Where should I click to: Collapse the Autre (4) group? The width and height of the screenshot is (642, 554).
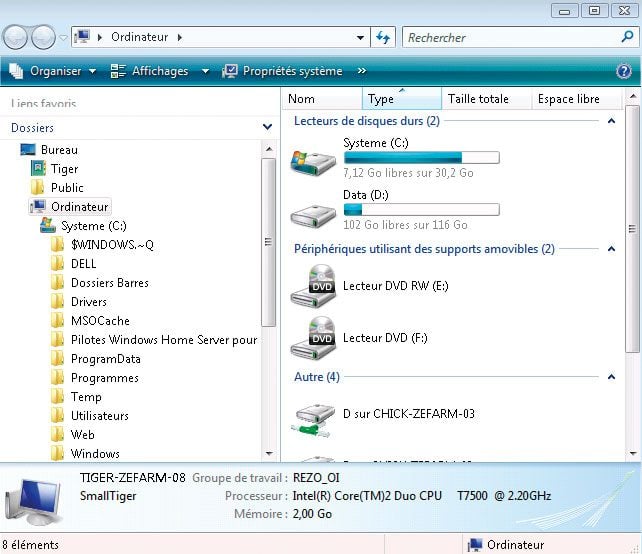tap(611, 377)
